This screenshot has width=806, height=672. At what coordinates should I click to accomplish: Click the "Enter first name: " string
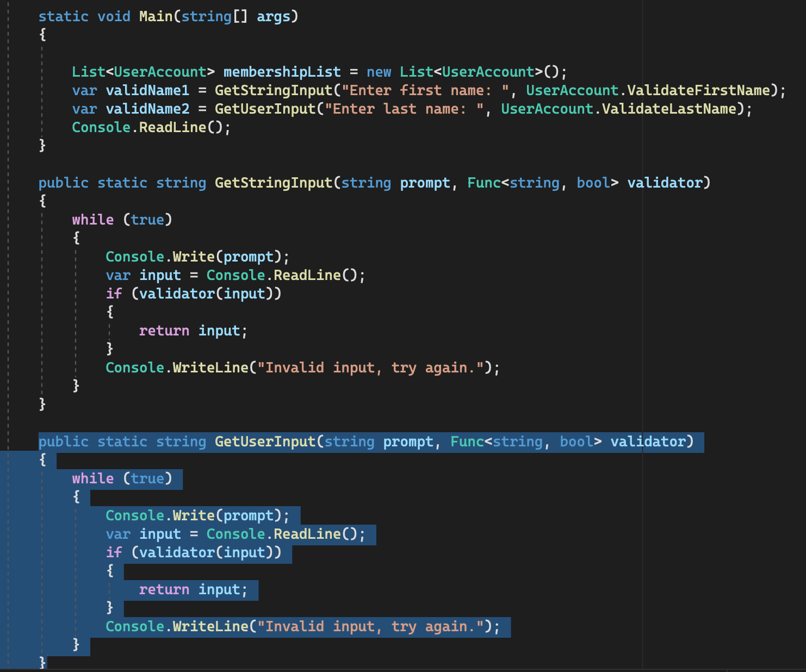425,90
